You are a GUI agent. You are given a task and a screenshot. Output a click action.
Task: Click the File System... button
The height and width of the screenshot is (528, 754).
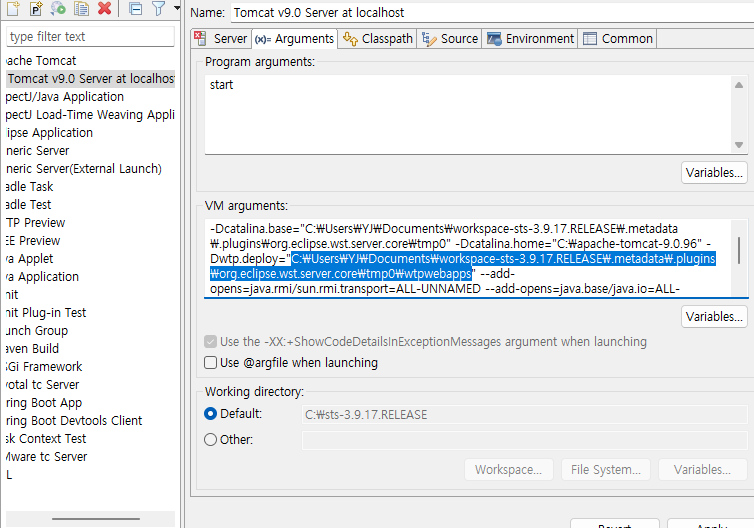click(x=606, y=470)
